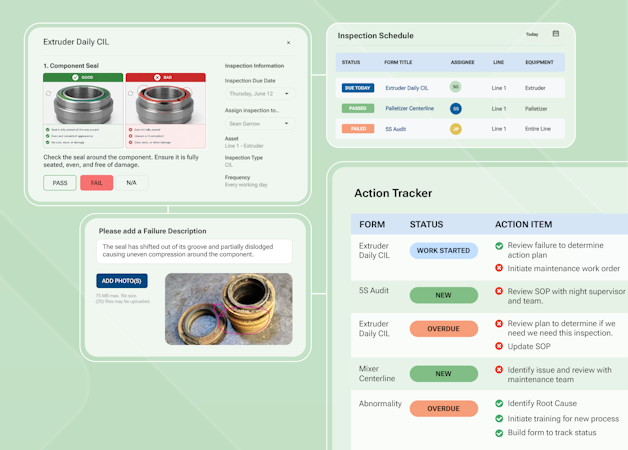Mark the component seal as FAIL

tap(97, 183)
